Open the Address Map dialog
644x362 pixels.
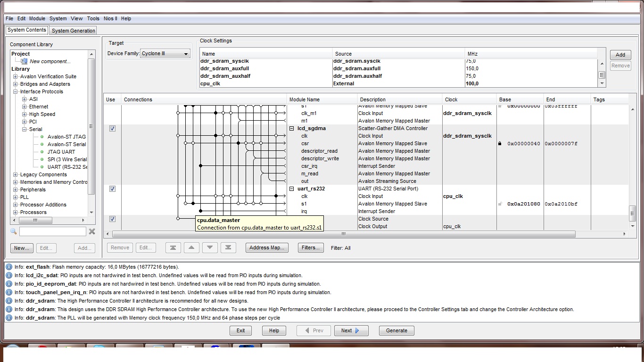click(x=267, y=247)
